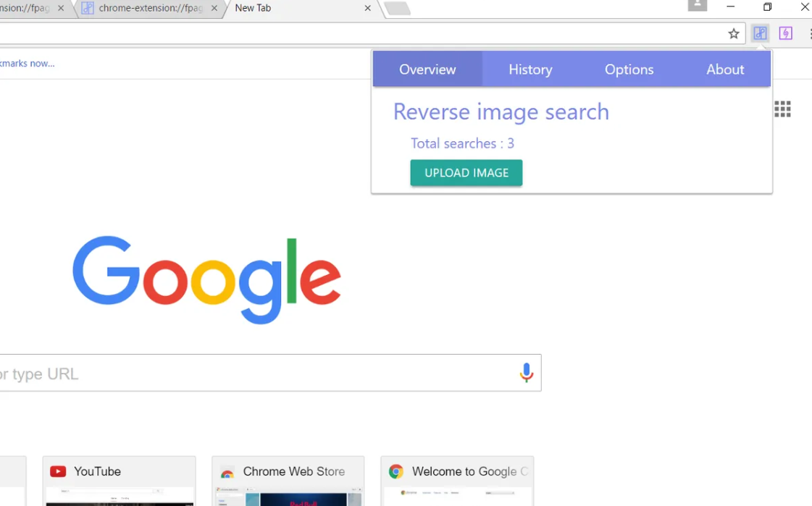Click the purple extension icon in toolbar
The image size is (812, 506).
click(786, 33)
